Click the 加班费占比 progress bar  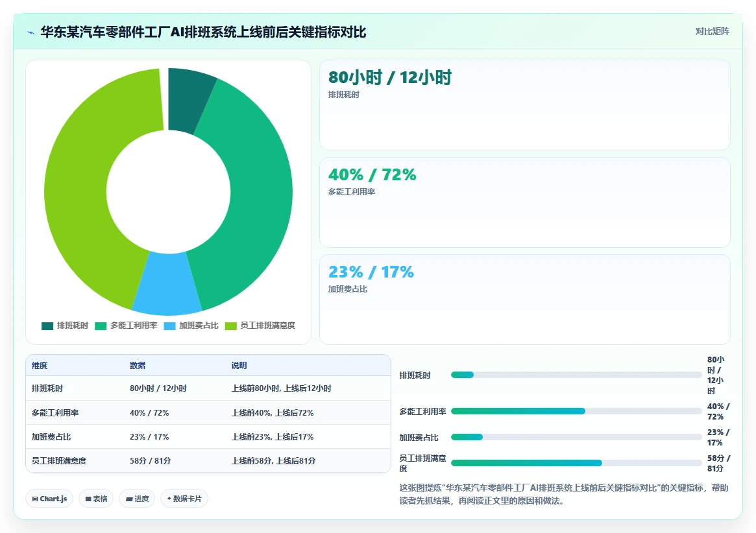(576, 437)
